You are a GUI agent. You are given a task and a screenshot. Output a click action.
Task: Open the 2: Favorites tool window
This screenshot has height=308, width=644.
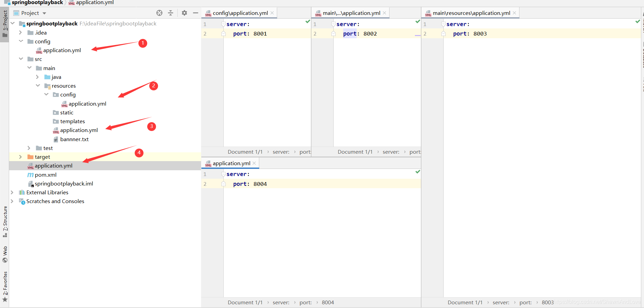(x=5, y=287)
